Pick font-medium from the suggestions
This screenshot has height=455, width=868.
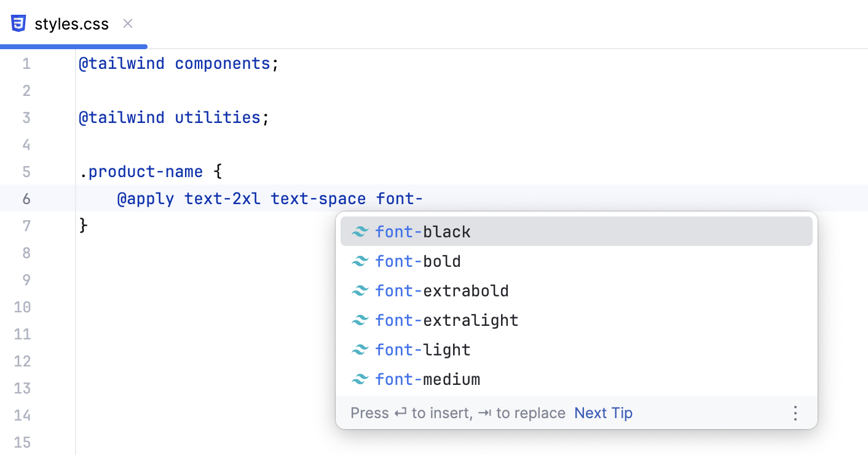[x=428, y=379]
